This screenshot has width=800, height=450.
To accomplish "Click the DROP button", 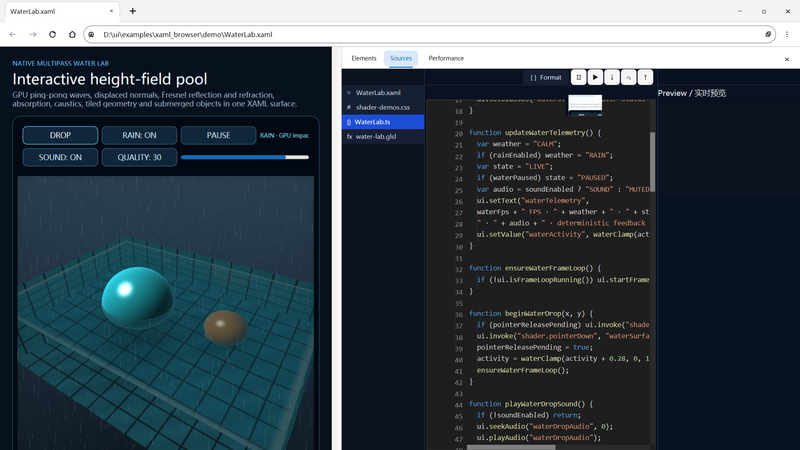I will (x=60, y=135).
